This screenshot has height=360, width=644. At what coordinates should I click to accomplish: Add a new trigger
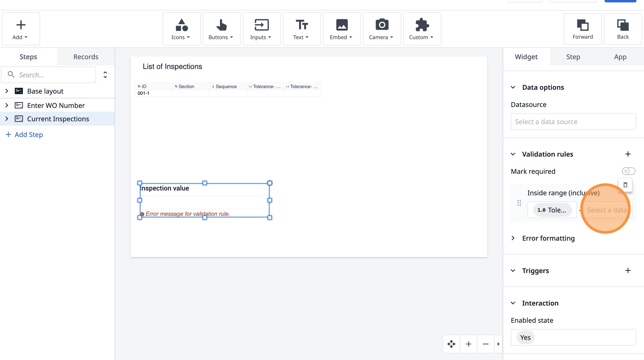[x=628, y=270]
